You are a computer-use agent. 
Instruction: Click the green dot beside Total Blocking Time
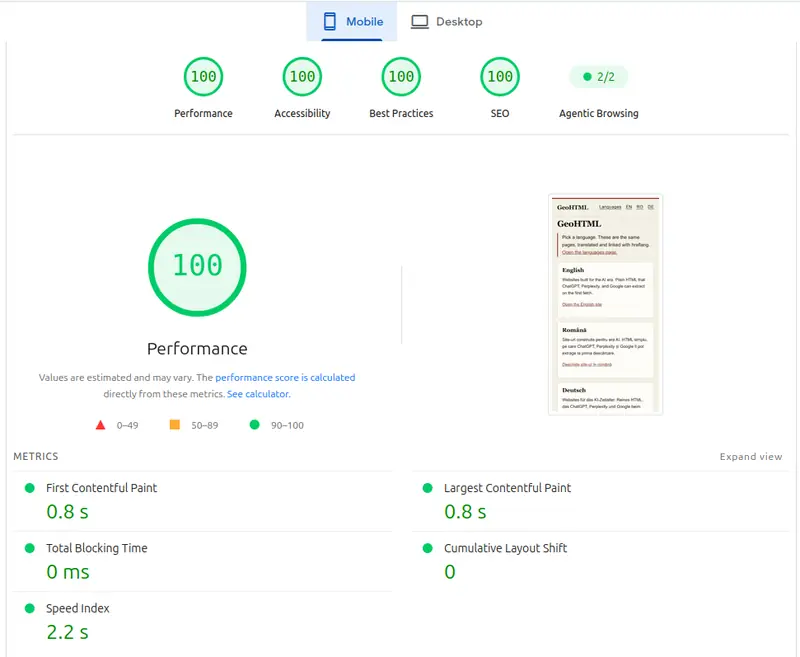point(30,548)
